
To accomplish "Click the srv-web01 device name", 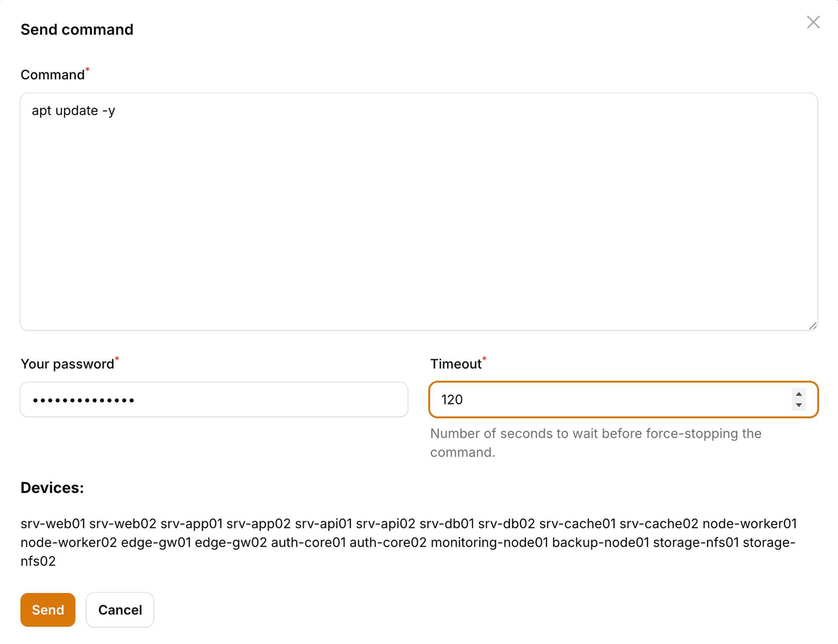I will [x=53, y=523].
